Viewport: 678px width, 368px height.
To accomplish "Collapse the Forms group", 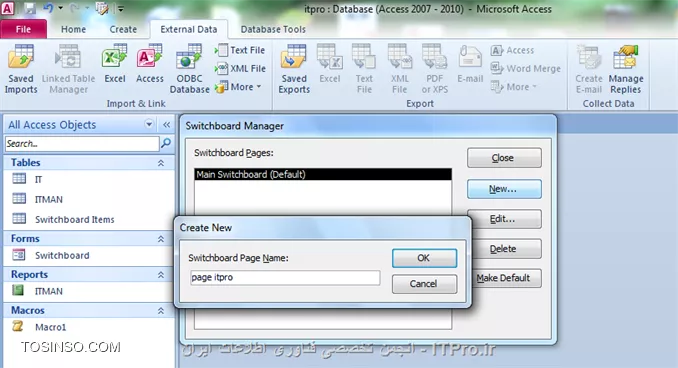I will click(x=160, y=239).
